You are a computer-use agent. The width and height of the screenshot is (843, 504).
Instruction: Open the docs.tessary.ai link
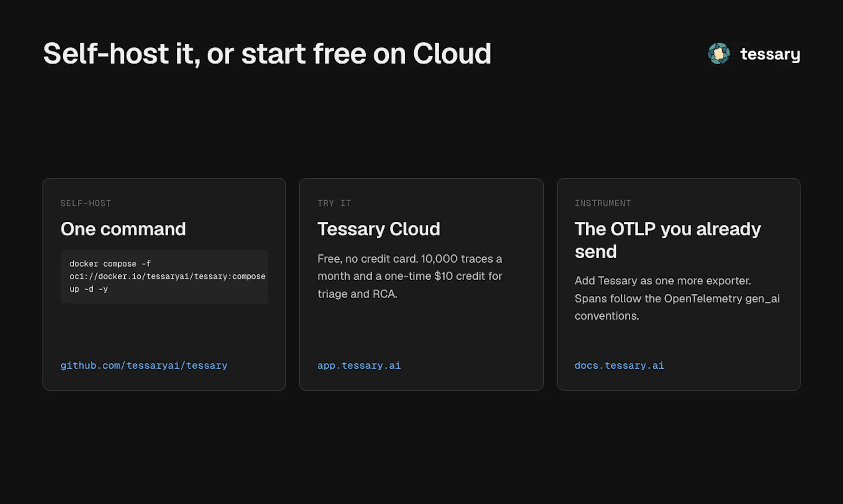pos(619,365)
